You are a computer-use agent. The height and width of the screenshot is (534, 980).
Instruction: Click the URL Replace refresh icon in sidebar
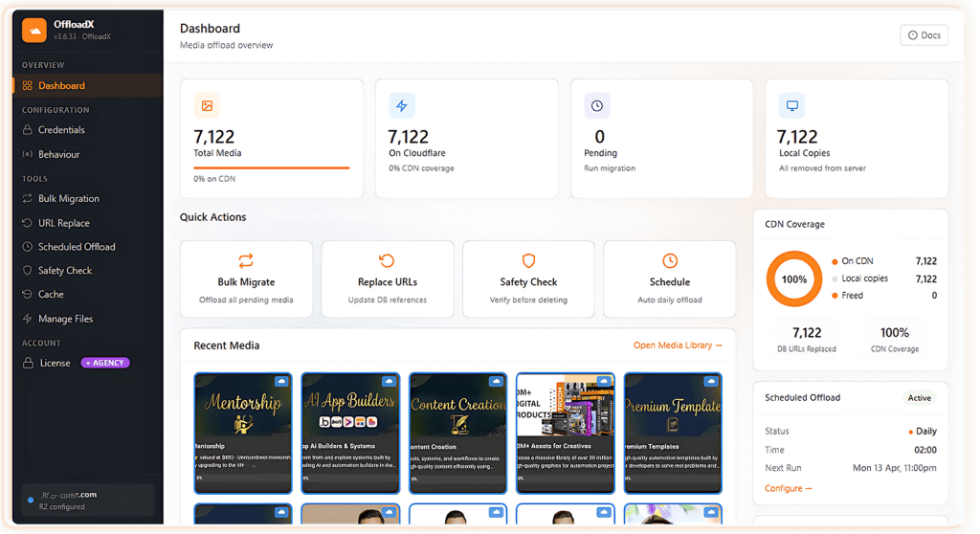pyautogui.click(x=28, y=223)
